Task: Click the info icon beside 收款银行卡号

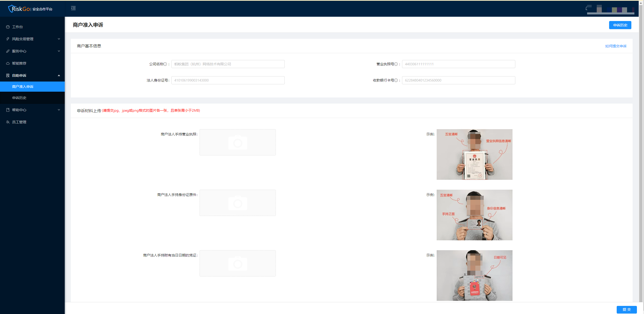Action: [x=396, y=80]
